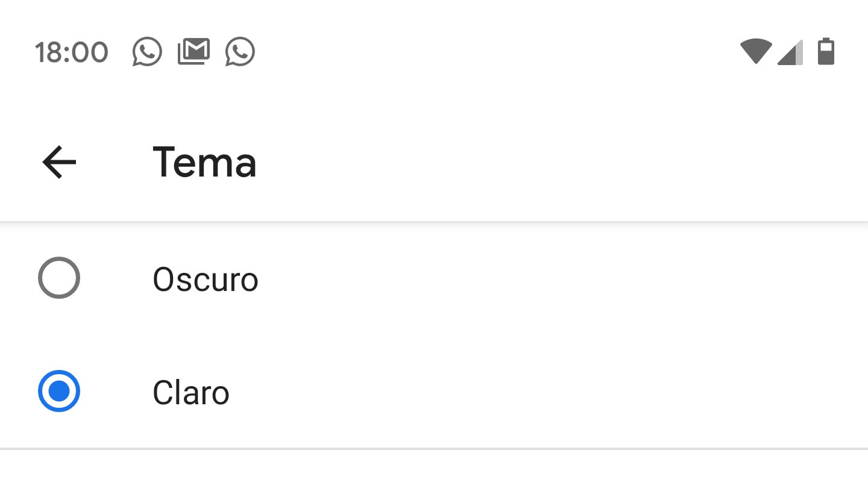Tap the Tema screen title
This screenshot has width=868, height=488.
point(205,162)
